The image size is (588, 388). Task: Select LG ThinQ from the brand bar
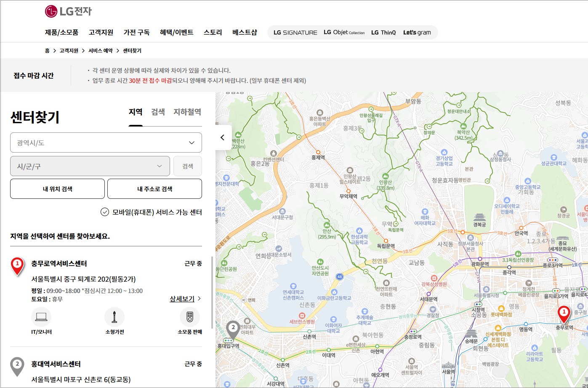[x=383, y=32]
